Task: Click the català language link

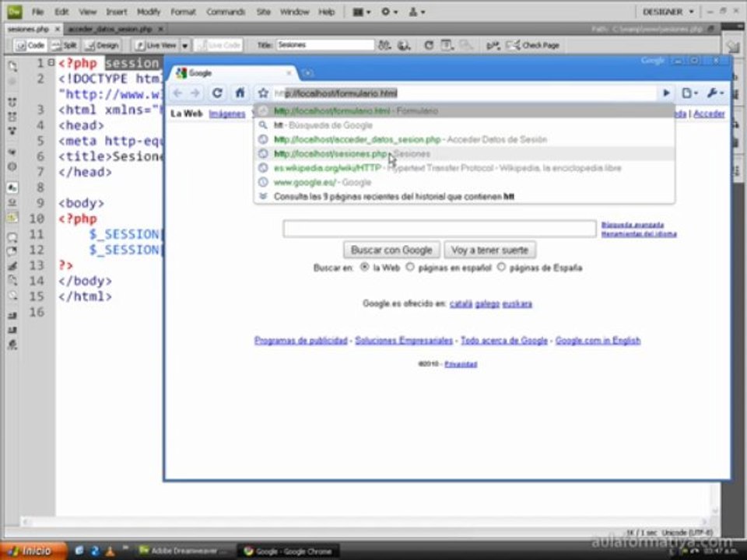Action: click(461, 304)
